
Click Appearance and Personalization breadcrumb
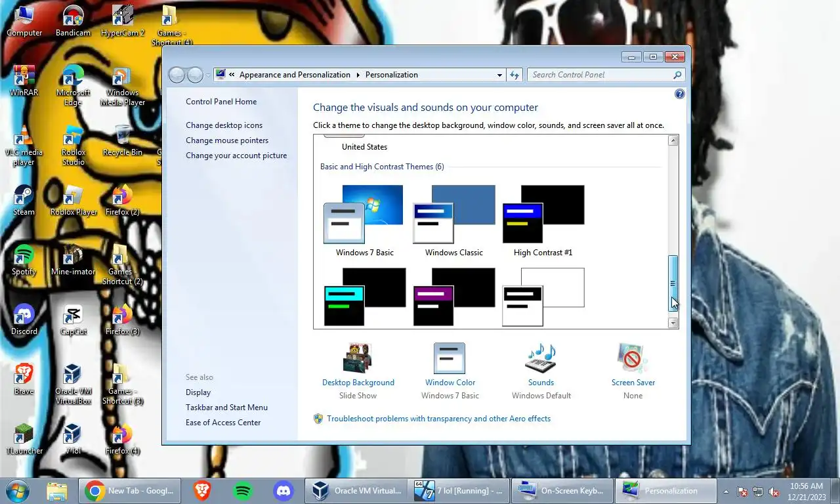click(x=295, y=75)
